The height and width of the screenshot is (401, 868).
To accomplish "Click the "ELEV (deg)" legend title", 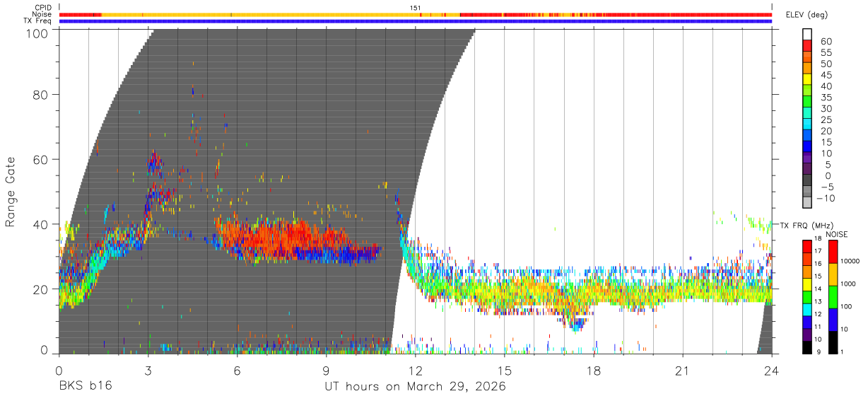I will (x=807, y=15).
